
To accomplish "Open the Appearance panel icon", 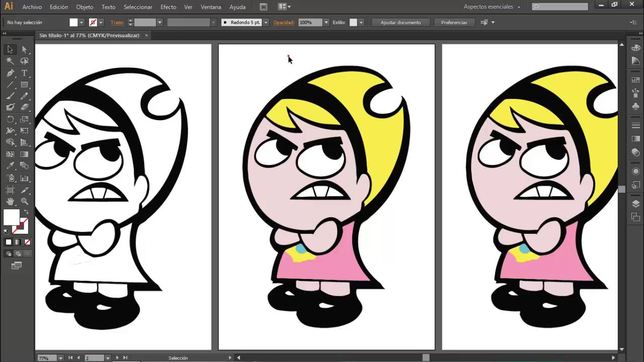I will coord(636,171).
